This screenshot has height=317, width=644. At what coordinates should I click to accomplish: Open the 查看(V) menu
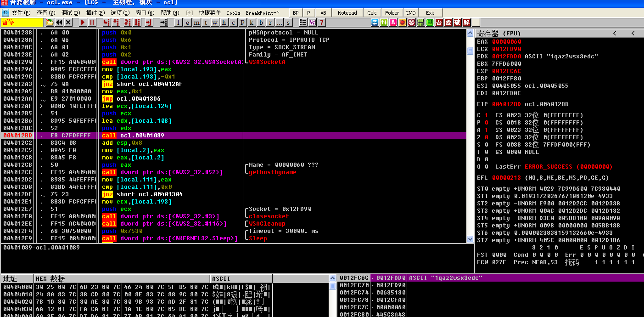[46, 13]
